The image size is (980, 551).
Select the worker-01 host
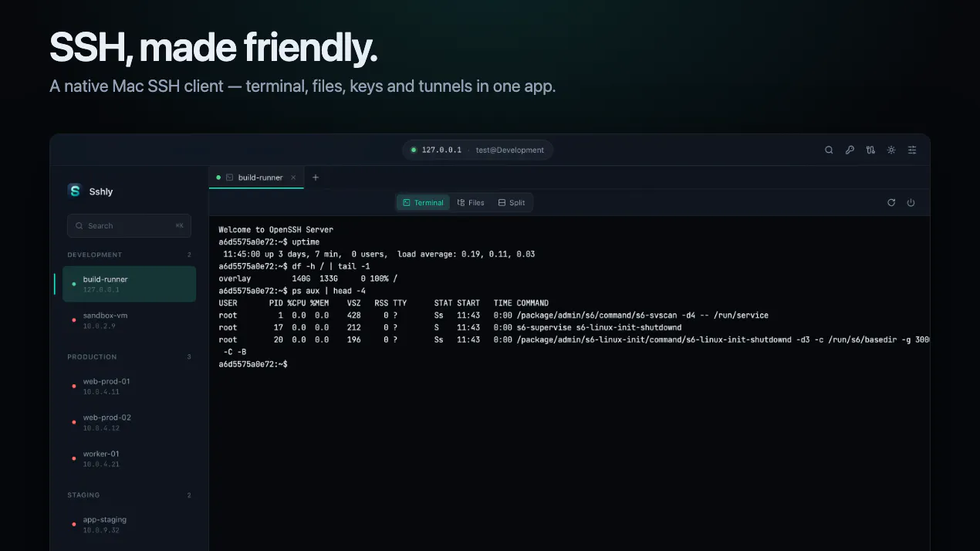pyautogui.click(x=130, y=458)
